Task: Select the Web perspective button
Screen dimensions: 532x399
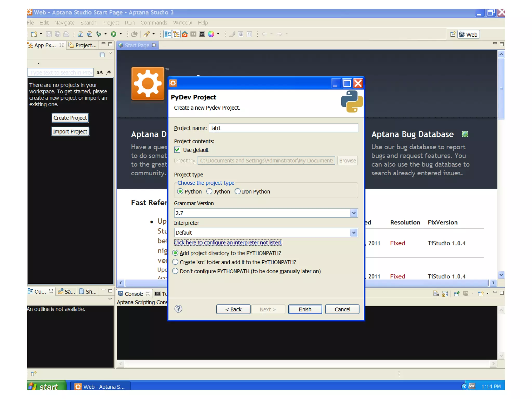Action: [x=468, y=34]
